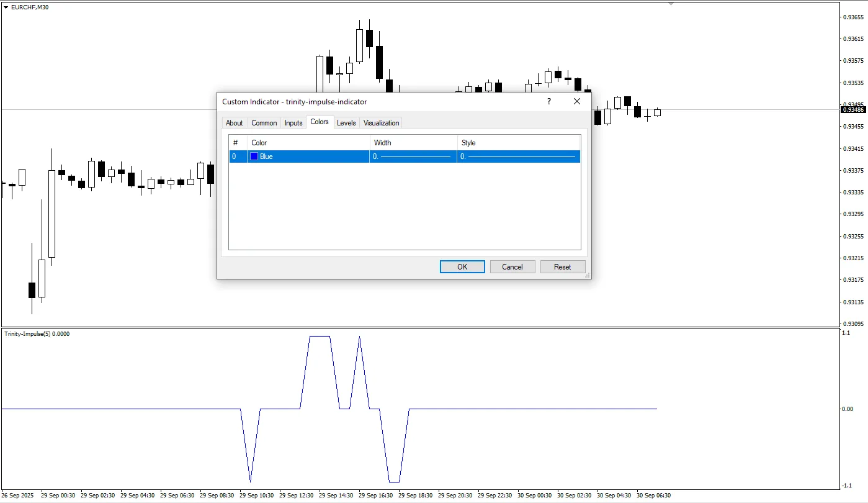Click the 0.93486 current price label
Screen dimensions: 868x503
[x=852, y=110]
